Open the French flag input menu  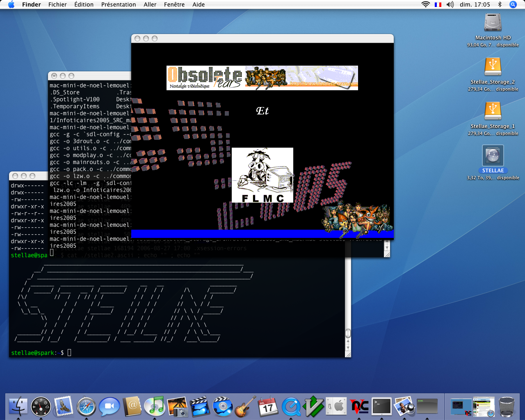[x=438, y=5]
